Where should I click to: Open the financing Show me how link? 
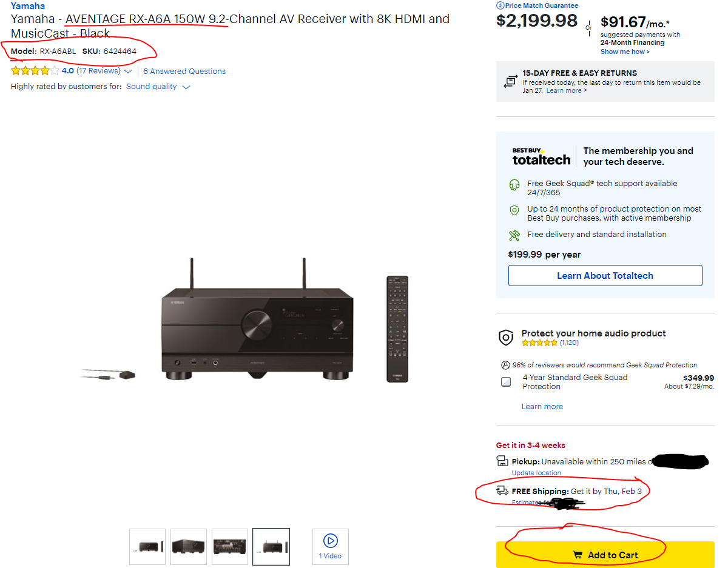coord(625,52)
